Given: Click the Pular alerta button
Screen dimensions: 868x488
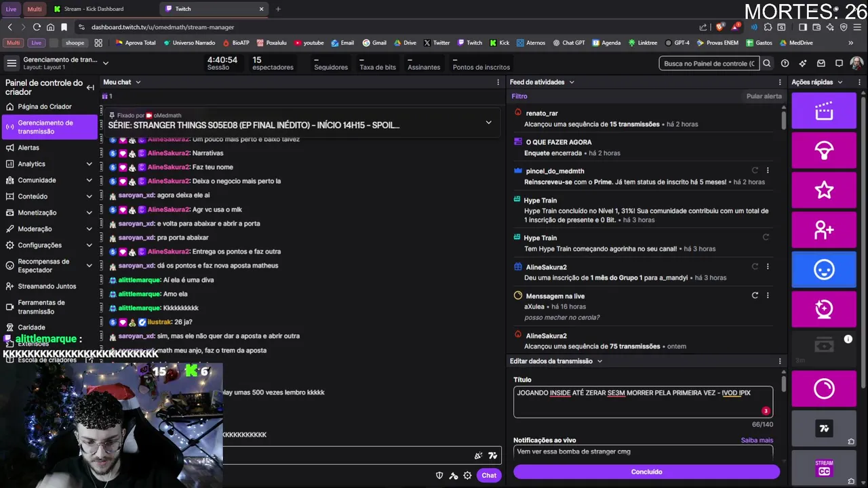Looking at the screenshot, I should pyautogui.click(x=764, y=96).
